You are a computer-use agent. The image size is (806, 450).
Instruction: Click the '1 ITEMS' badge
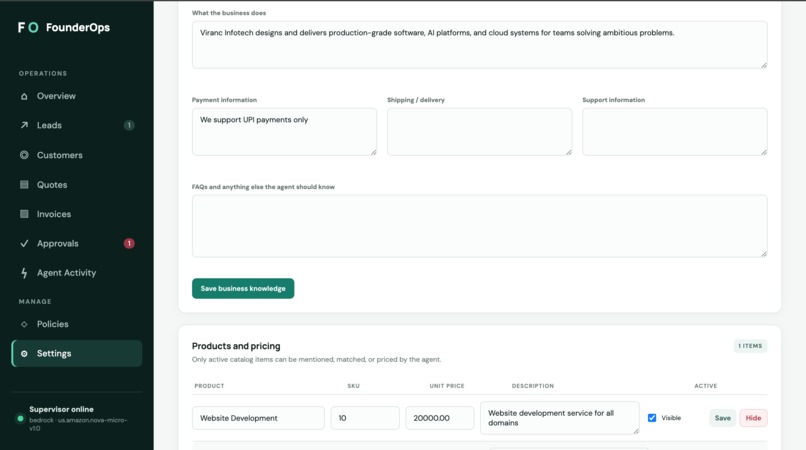750,346
